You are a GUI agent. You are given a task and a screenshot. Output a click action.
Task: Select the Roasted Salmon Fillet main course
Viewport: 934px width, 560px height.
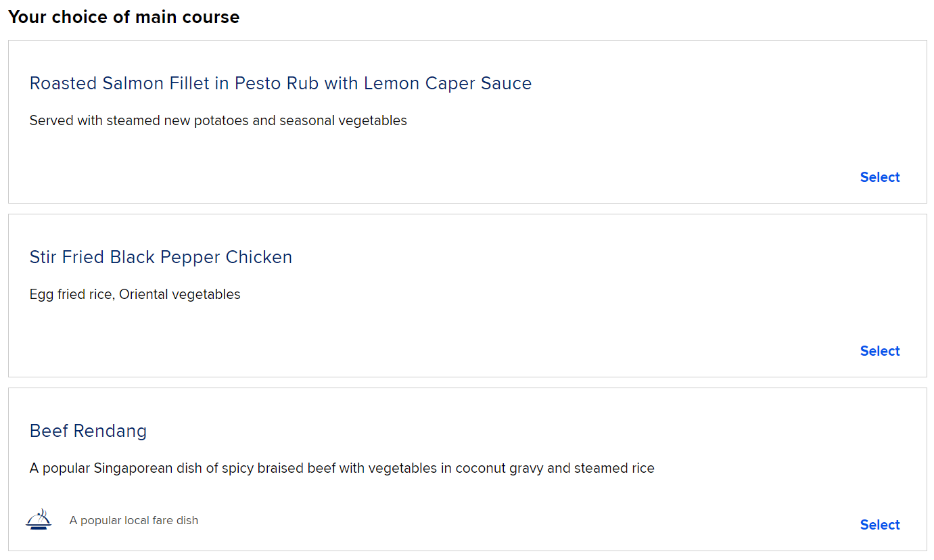coord(879,177)
